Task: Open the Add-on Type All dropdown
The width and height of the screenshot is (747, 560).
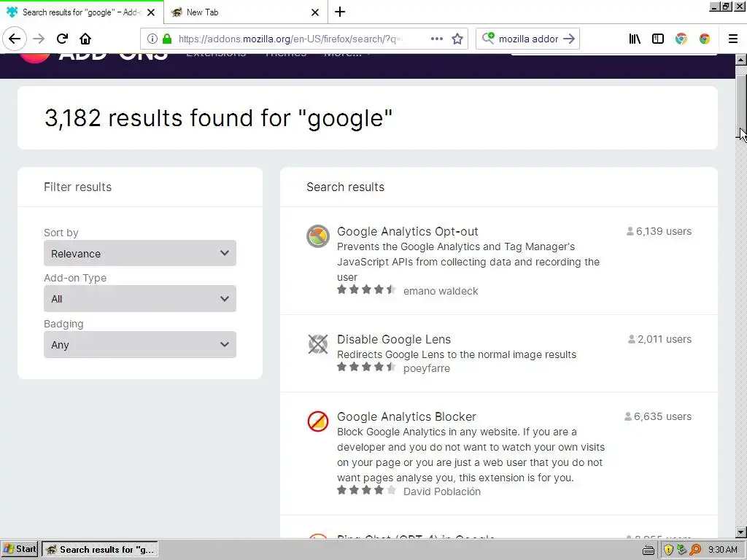Action: 140,298
